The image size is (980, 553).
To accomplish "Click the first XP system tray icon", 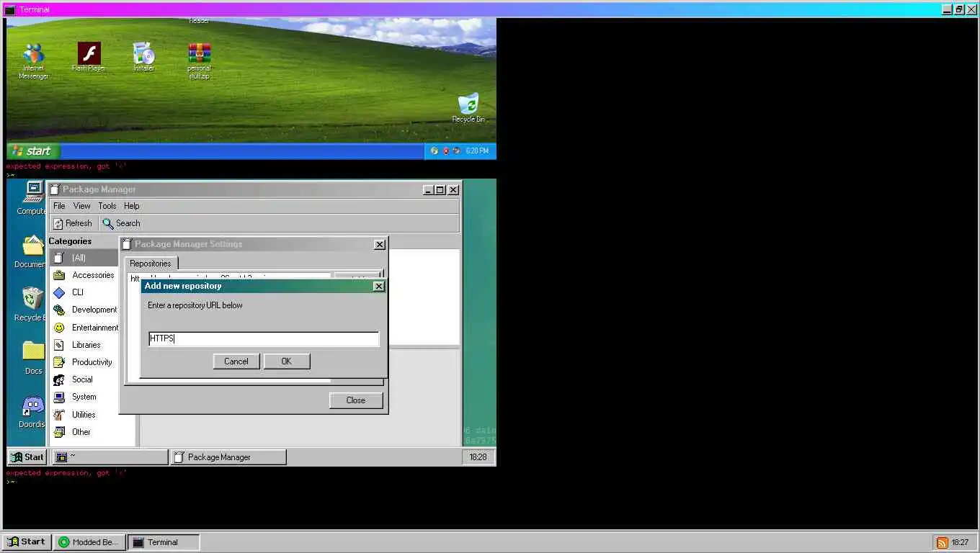I will point(434,151).
